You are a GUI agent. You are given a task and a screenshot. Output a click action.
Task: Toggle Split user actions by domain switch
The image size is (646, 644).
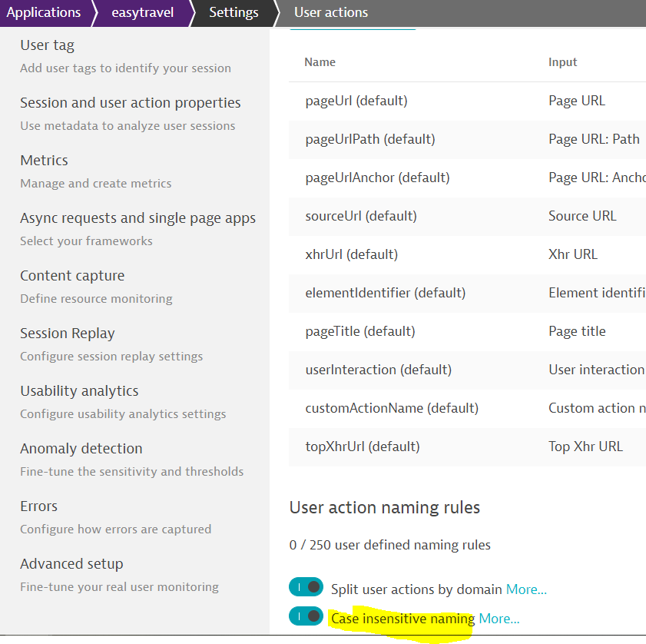(x=306, y=586)
